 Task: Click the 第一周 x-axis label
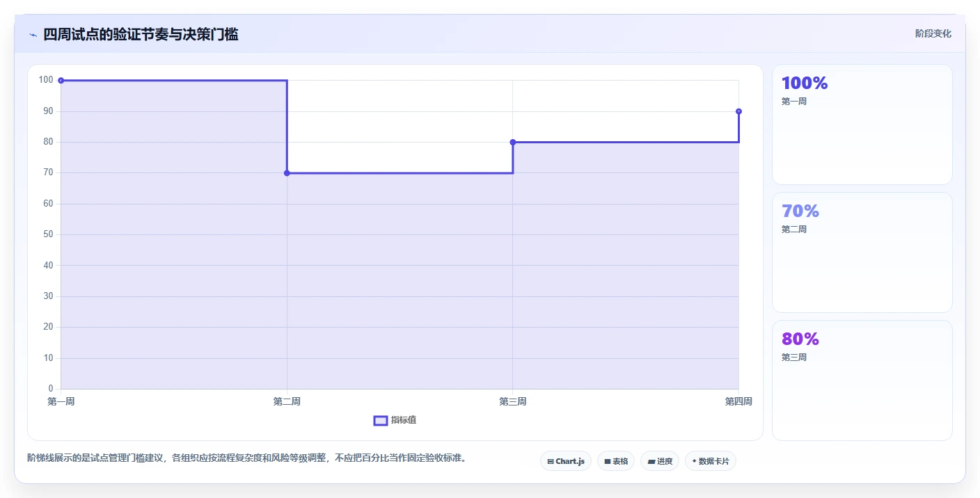pos(61,401)
